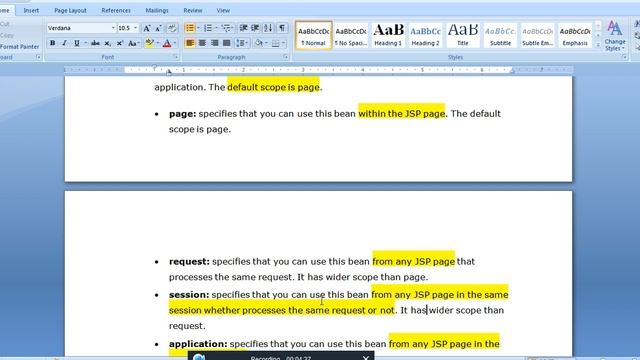This screenshot has width=640, height=360.
Task: Click the Change Styles icon
Action: (x=615, y=36)
